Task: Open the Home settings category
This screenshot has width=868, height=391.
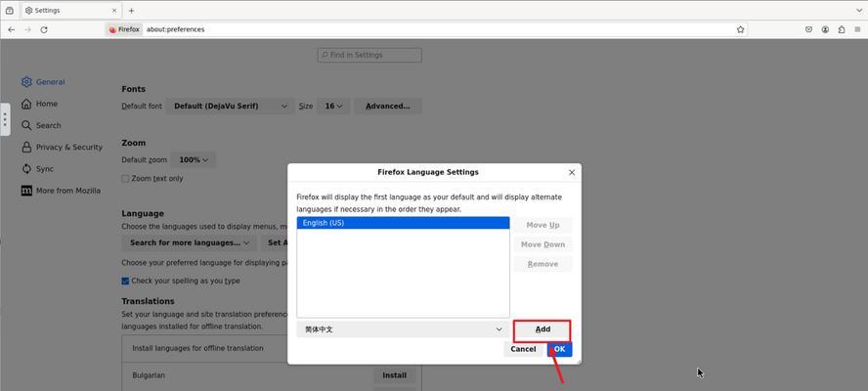Action: 39,104
